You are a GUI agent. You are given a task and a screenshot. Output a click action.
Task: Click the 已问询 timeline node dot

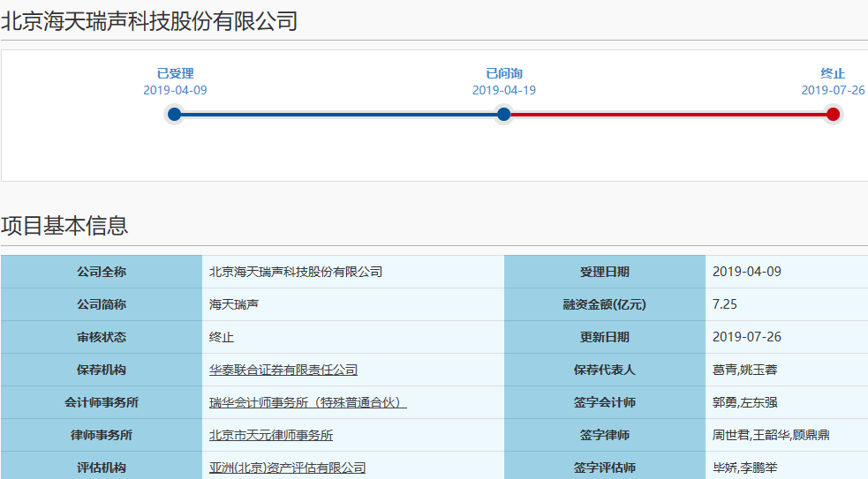(503, 115)
